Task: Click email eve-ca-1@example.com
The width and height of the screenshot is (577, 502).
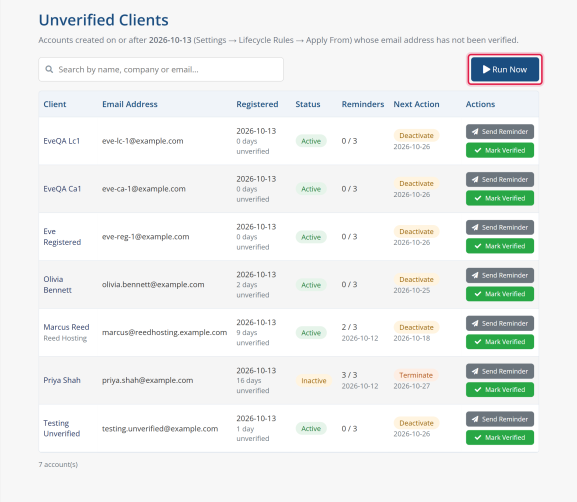Action: coord(144,189)
